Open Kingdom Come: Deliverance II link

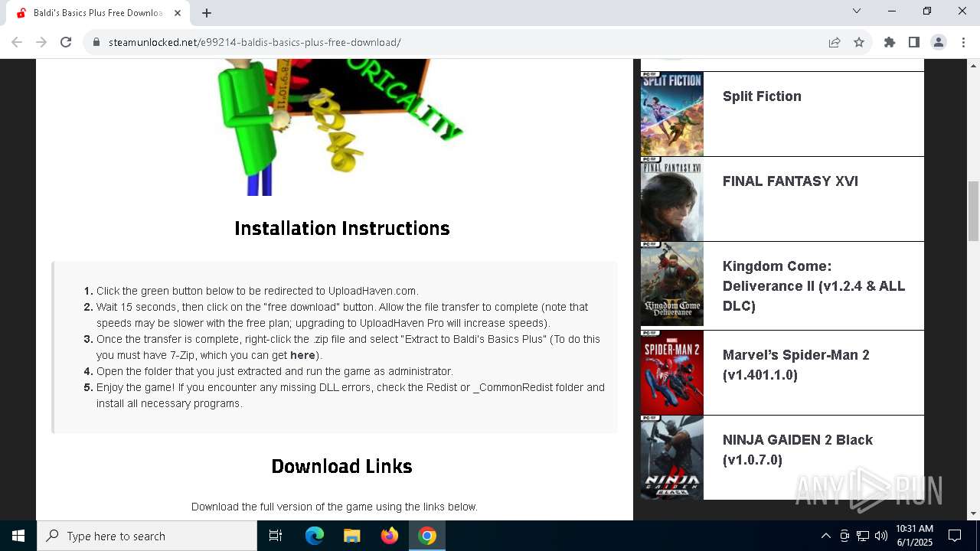(814, 286)
